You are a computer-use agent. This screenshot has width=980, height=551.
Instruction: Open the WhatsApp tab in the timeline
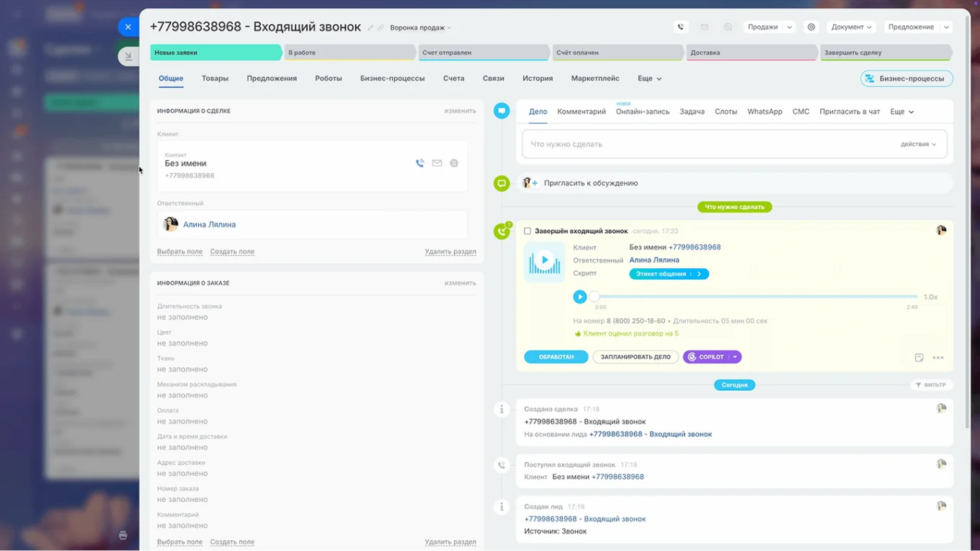765,111
